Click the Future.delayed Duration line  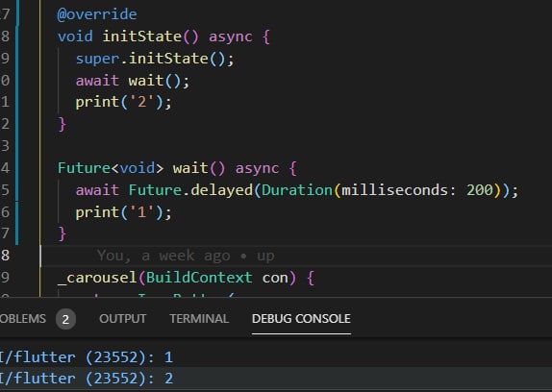297,190
